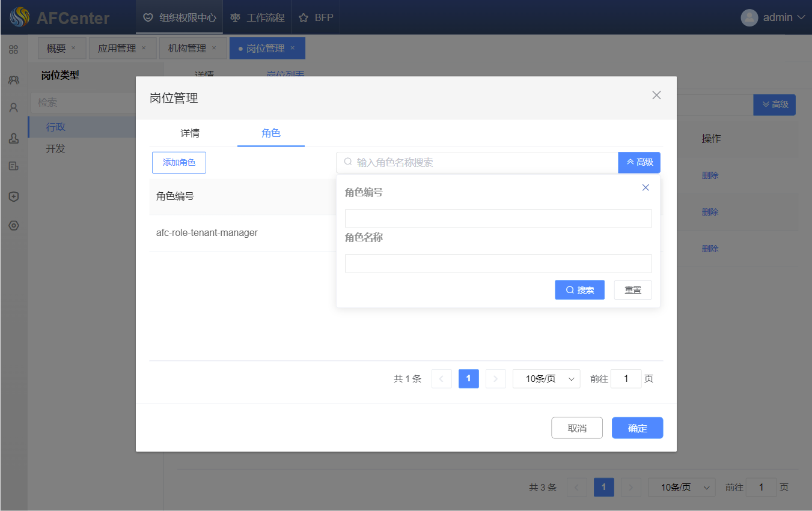Image resolution: width=812 pixels, height=511 pixels.
Task: Click the blue 搜索 button
Action: pyautogui.click(x=579, y=290)
